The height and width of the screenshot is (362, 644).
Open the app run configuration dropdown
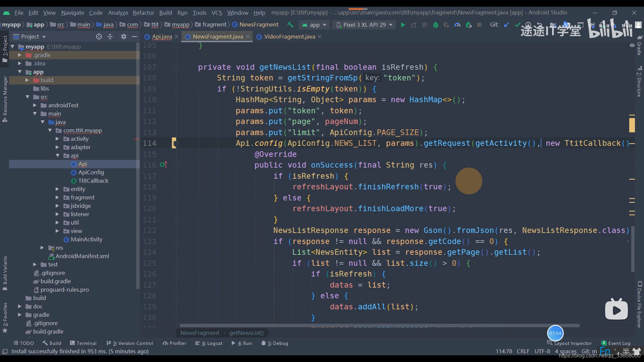[x=314, y=25]
